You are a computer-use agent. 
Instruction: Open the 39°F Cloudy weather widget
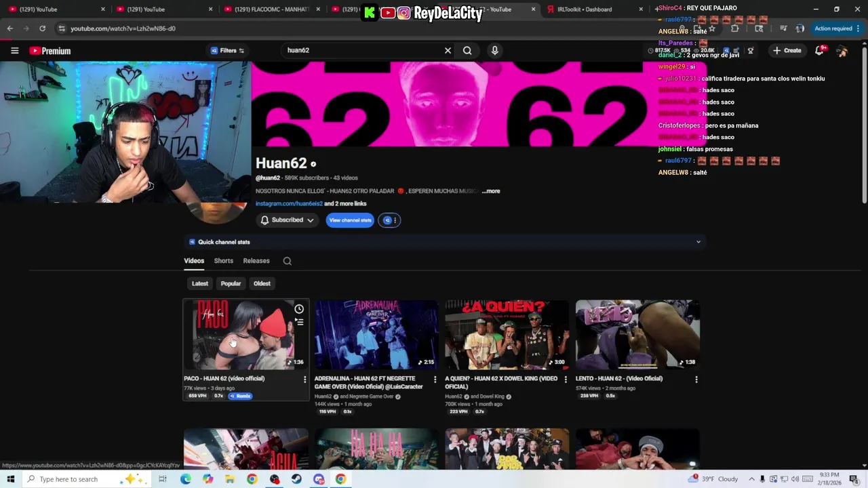(713, 479)
